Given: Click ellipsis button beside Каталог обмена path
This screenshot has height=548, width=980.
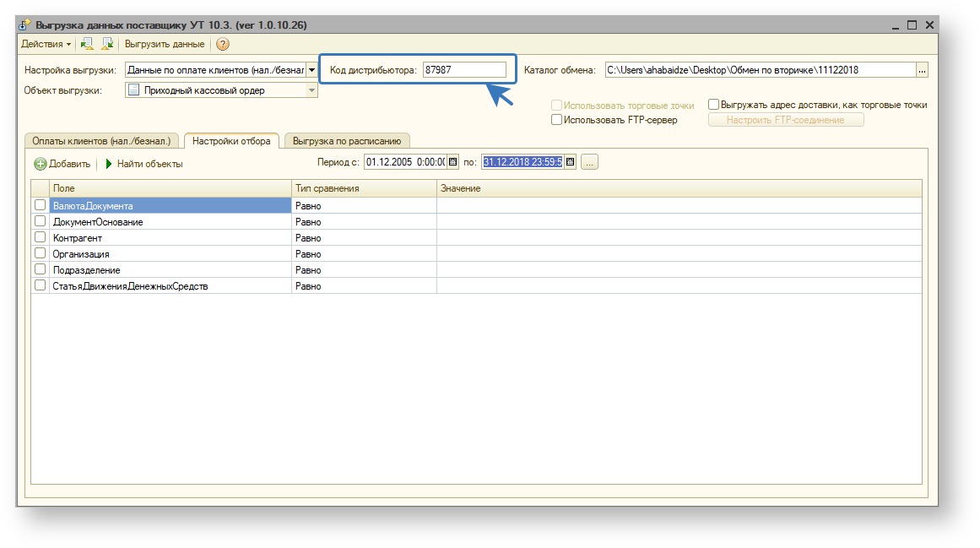Looking at the screenshot, I should (x=922, y=71).
